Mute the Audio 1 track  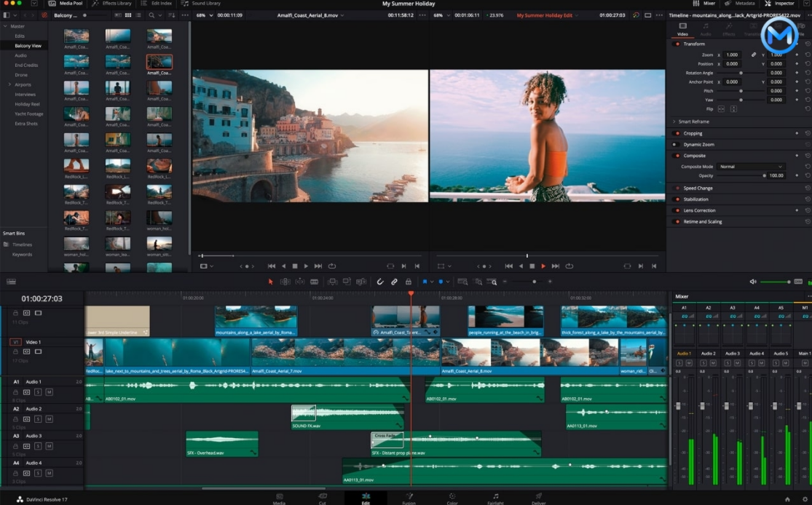(x=50, y=392)
